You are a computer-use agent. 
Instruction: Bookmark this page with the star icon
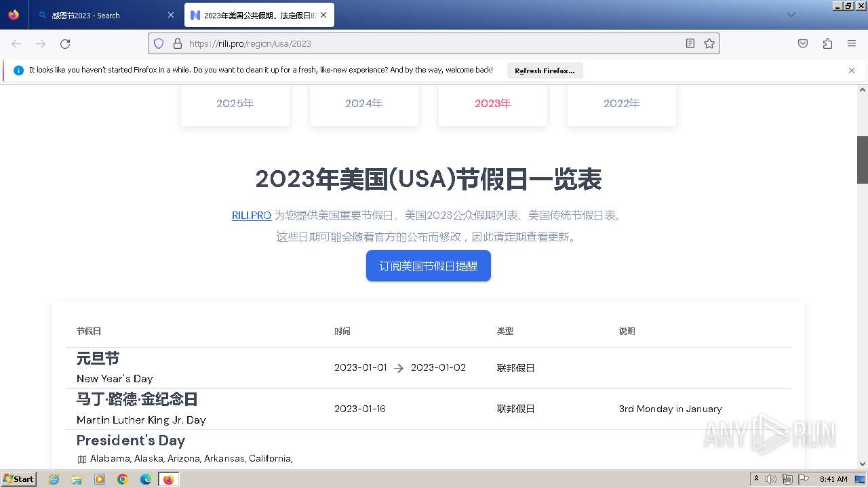point(709,43)
